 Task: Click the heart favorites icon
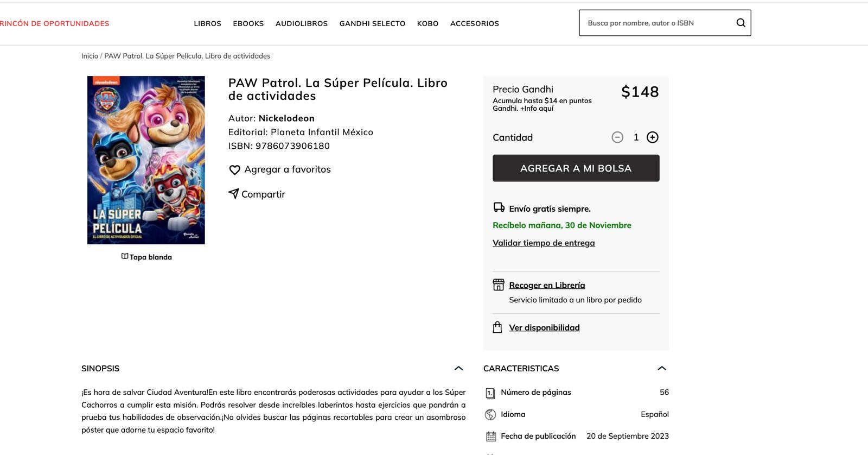tap(234, 170)
